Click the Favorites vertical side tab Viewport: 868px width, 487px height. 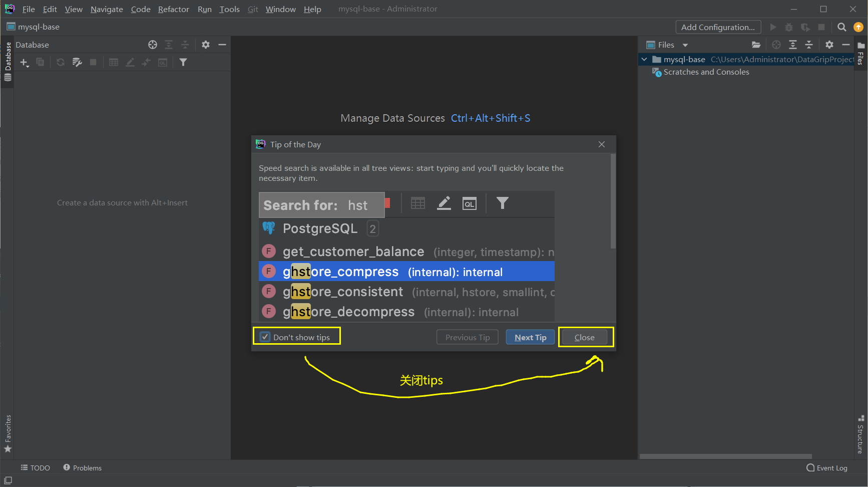(x=8, y=434)
